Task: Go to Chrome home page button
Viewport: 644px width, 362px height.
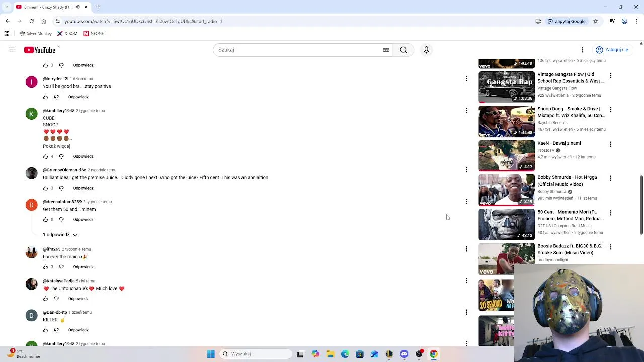Action: point(44,21)
